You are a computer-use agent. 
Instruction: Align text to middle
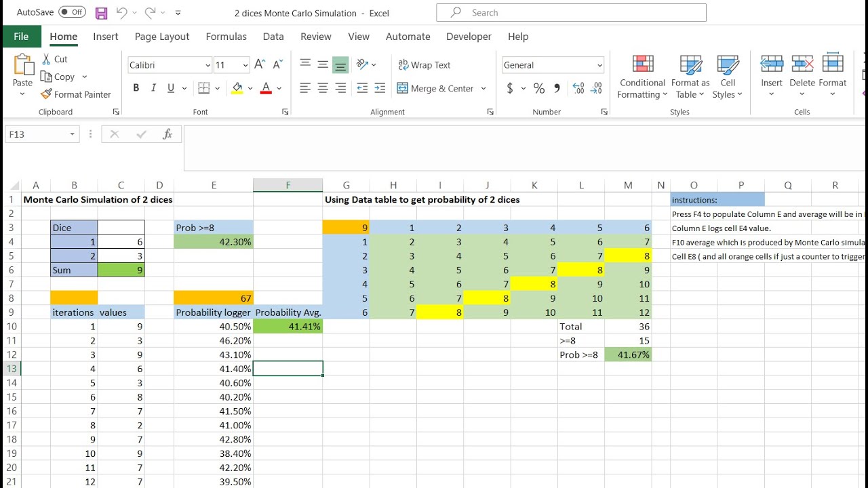coord(323,64)
